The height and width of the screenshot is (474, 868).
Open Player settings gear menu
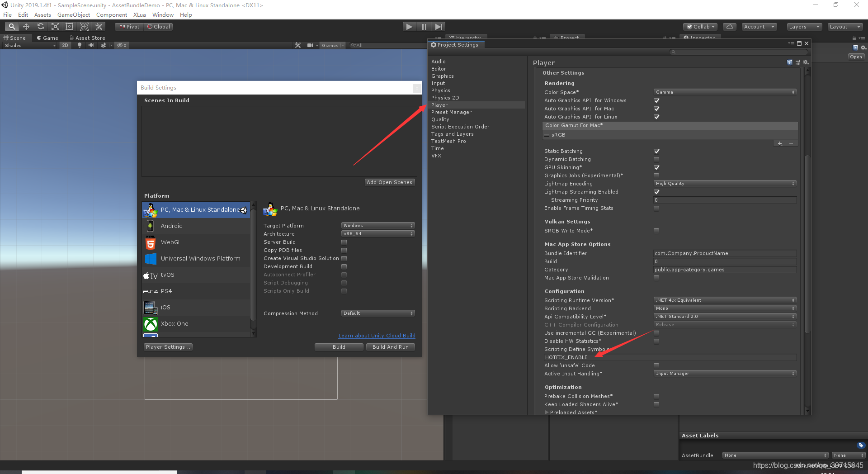[x=806, y=62]
